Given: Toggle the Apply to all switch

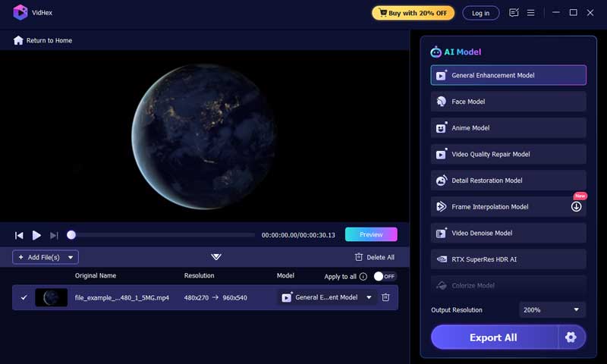Looking at the screenshot, I should point(385,277).
